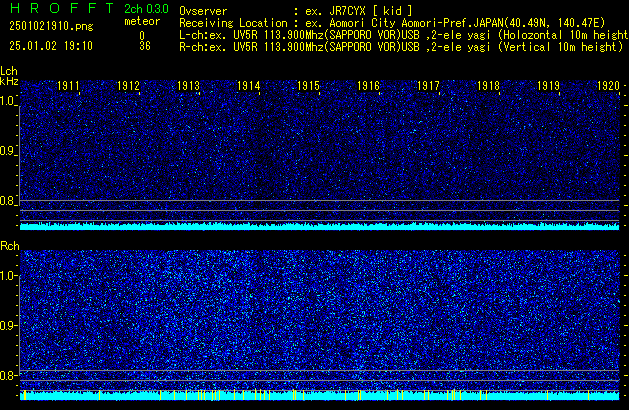Select the 0.9 frequency label on Rch
This screenshot has width=629, height=410.
click(7, 325)
